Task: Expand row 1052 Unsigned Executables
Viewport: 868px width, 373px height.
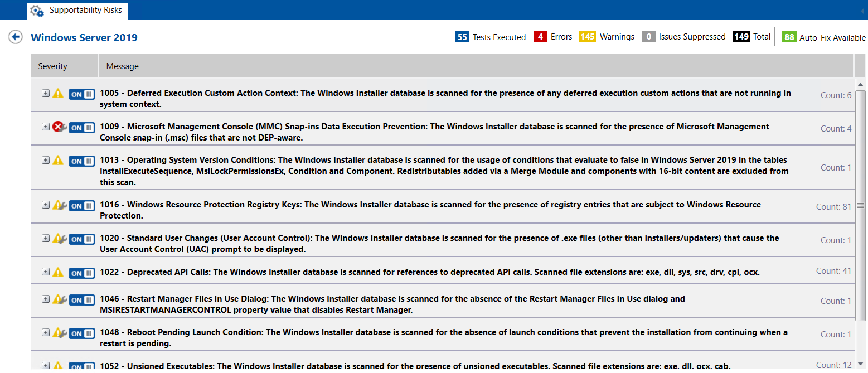Action: tap(46, 366)
